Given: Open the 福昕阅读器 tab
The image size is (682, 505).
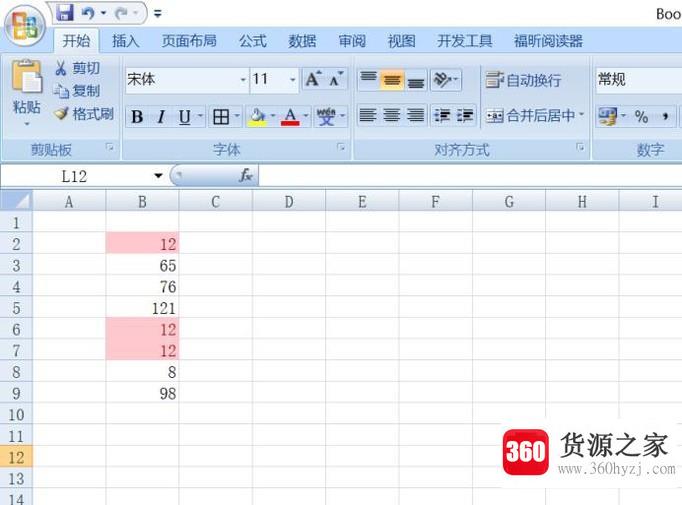Looking at the screenshot, I should tap(548, 41).
